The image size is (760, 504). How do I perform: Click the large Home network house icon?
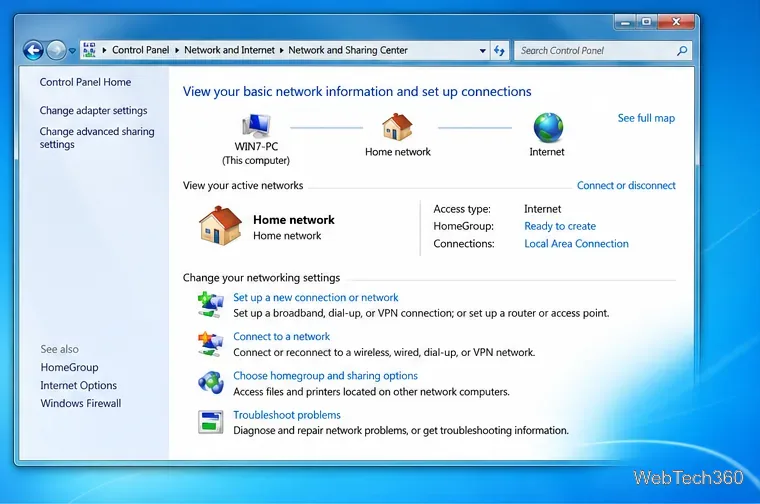click(x=220, y=225)
